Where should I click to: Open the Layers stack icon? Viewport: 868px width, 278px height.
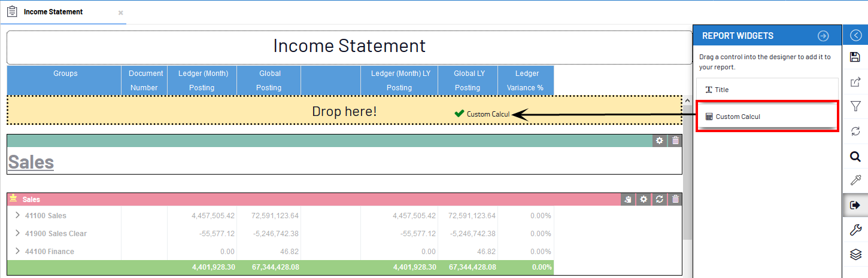pos(855,255)
